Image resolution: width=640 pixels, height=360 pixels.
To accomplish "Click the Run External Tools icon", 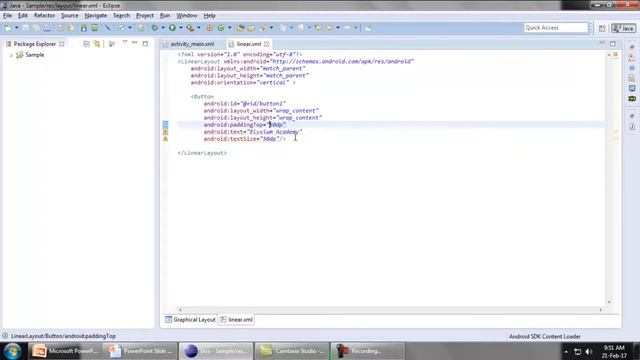I will [190, 28].
